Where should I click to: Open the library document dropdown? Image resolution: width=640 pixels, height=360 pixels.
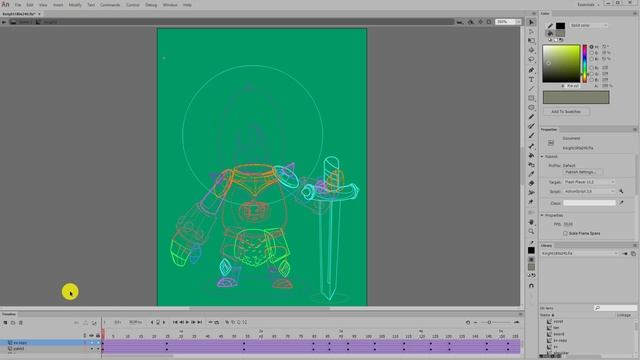tap(580, 253)
